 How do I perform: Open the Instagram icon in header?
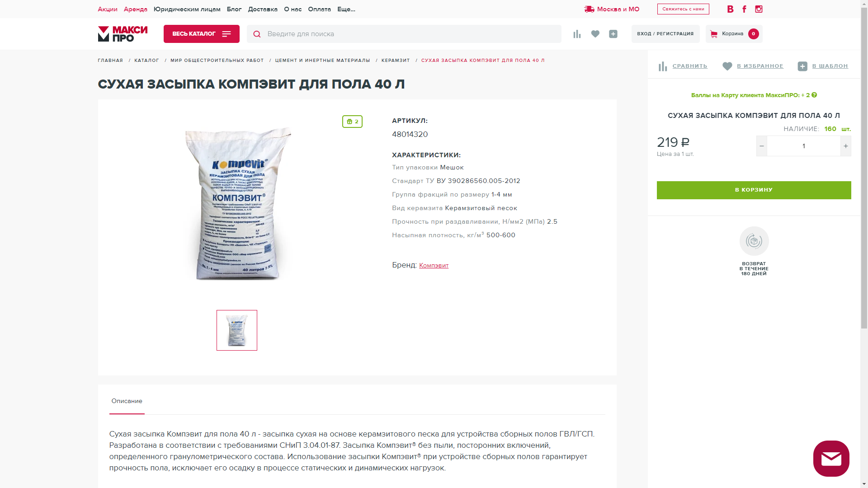[759, 9]
